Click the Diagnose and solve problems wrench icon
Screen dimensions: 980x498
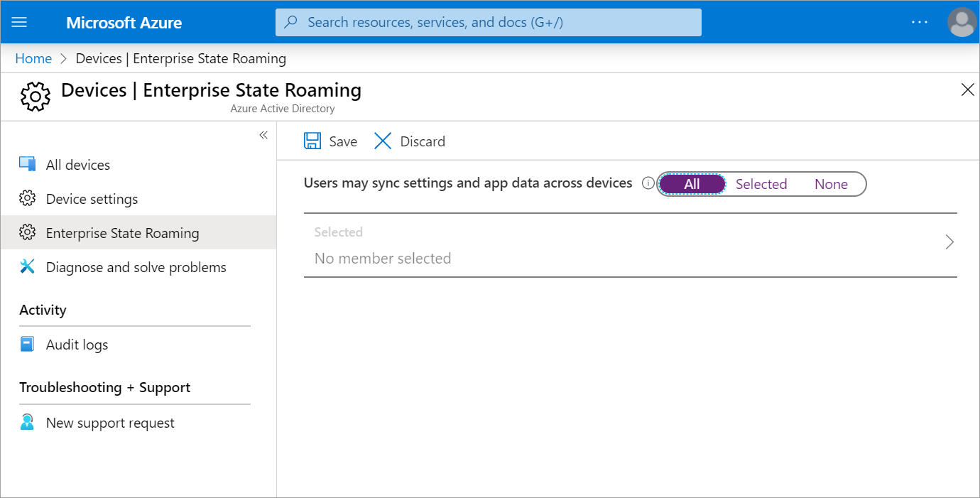28,266
